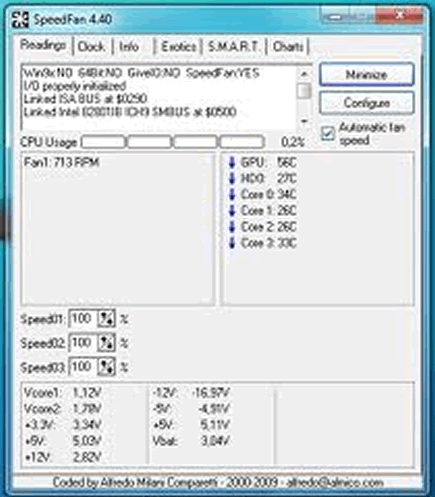Viewport: 435px width, 497px height.
Task: Click inside the Speed01 percentage field
Action: point(83,319)
